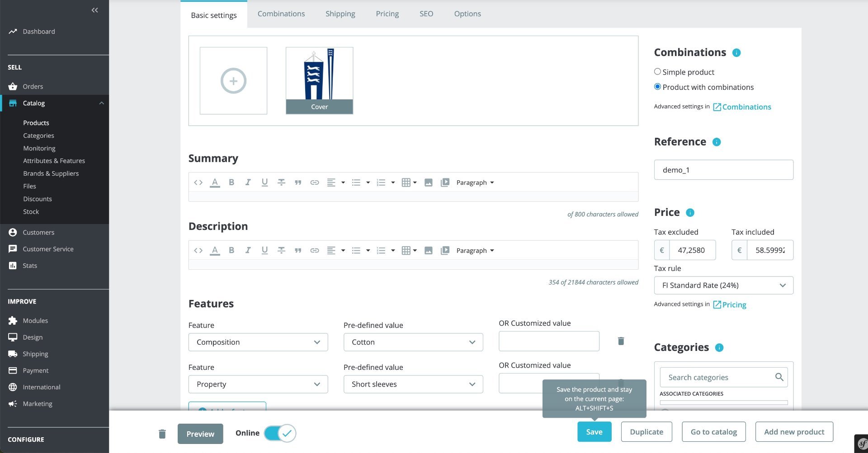Insert an image in the Description editor

click(x=428, y=251)
